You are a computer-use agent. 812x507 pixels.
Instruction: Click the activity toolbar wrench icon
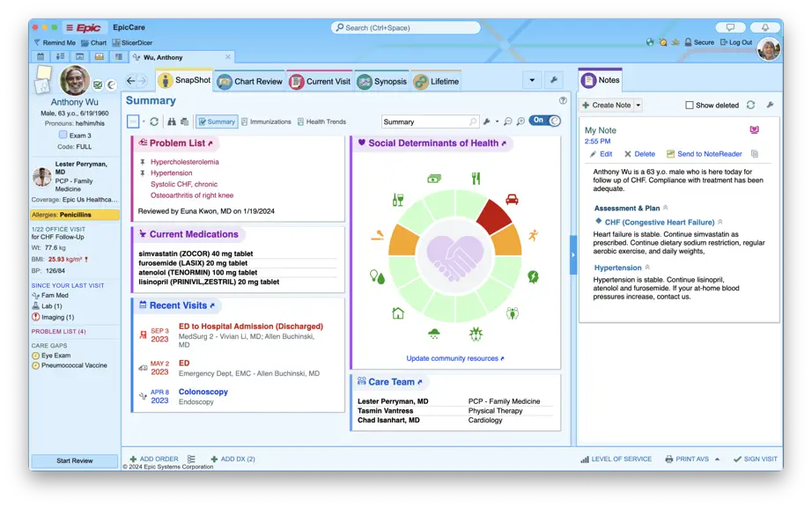554,80
